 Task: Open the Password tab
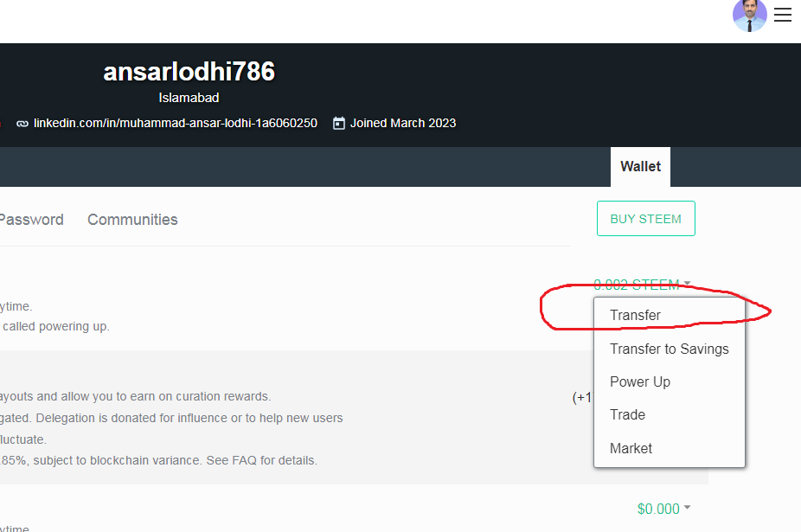click(x=31, y=220)
